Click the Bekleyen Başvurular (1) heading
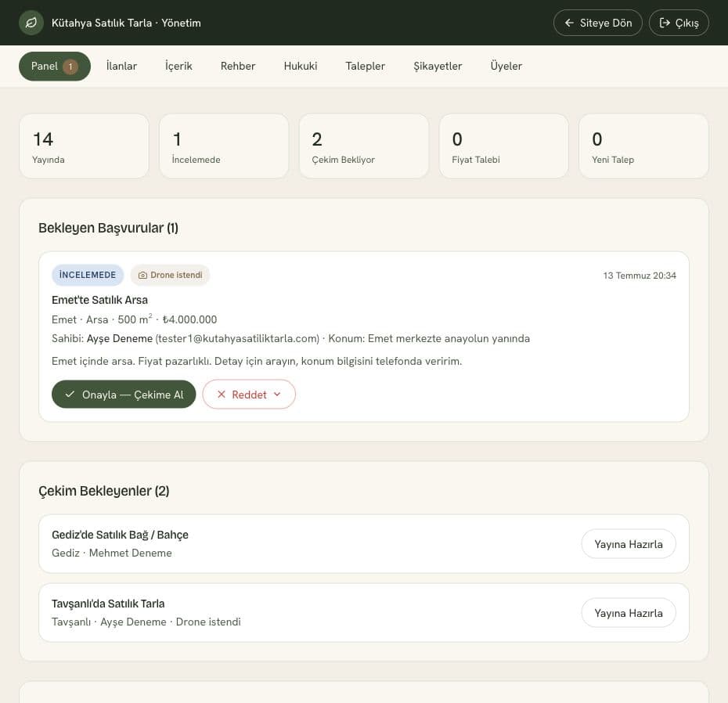This screenshot has width=728, height=703. pos(108,228)
